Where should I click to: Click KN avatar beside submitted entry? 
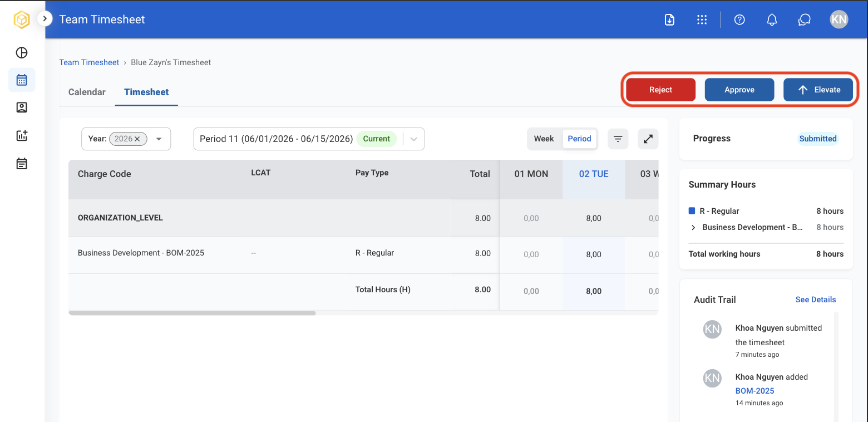click(712, 329)
